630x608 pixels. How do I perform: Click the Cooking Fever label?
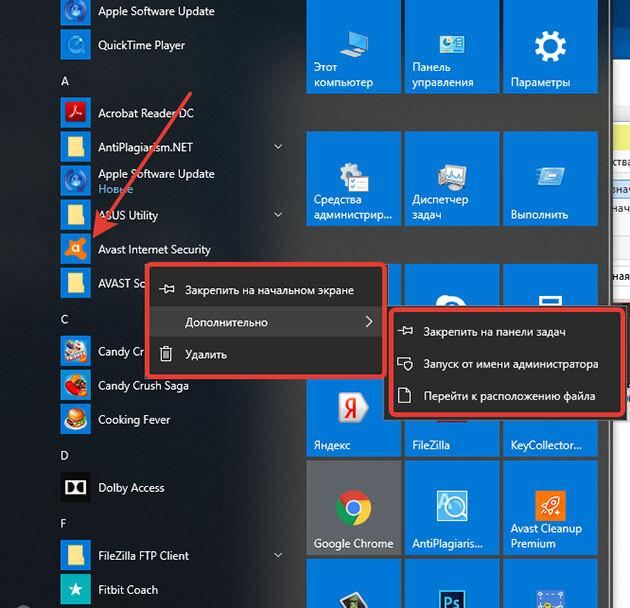click(134, 420)
